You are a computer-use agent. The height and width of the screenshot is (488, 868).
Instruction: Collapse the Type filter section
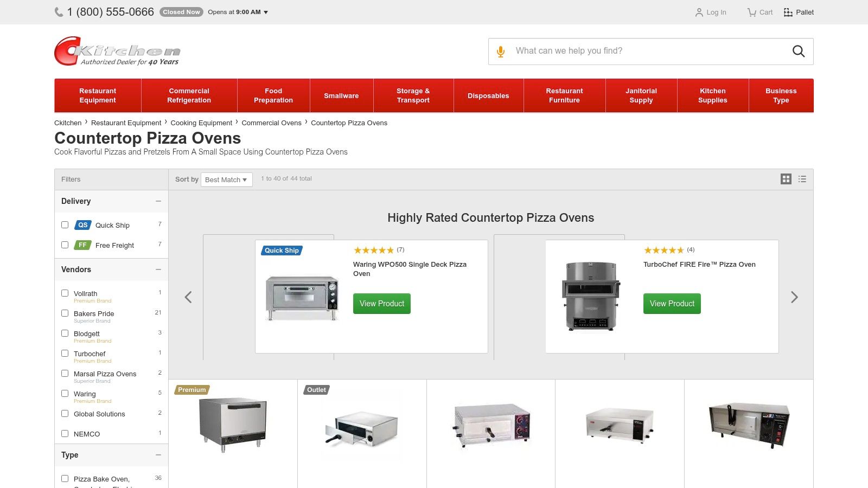coord(158,455)
